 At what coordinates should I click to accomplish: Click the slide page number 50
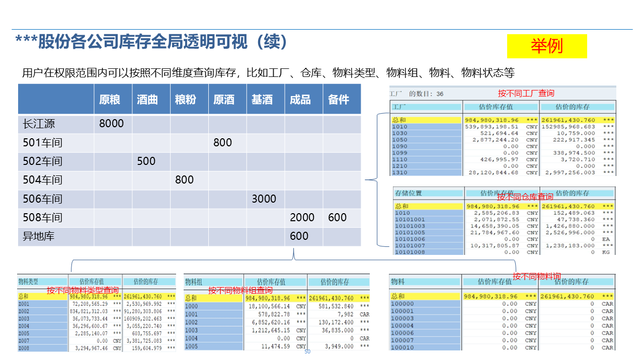pos(307,352)
